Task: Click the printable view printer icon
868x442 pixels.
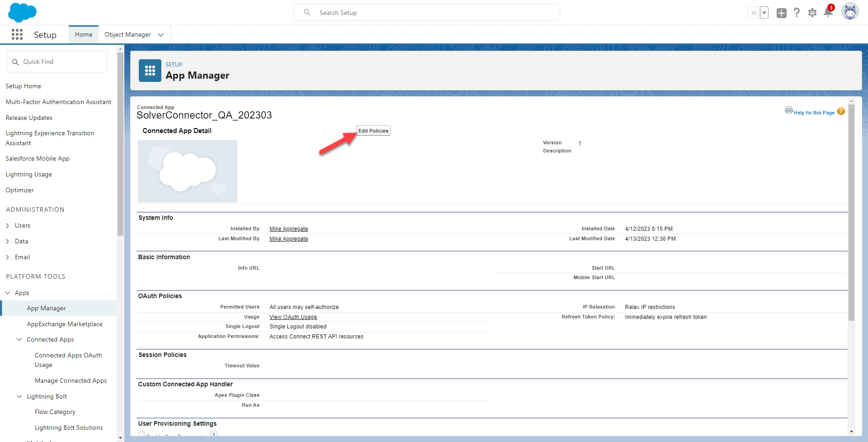Action: (x=788, y=110)
